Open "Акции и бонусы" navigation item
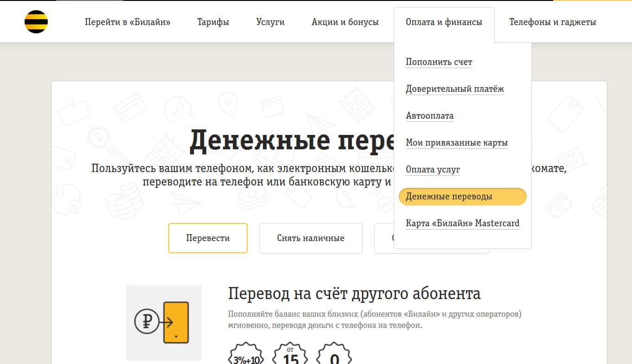This screenshot has width=632, height=364. pyautogui.click(x=345, y=21)
